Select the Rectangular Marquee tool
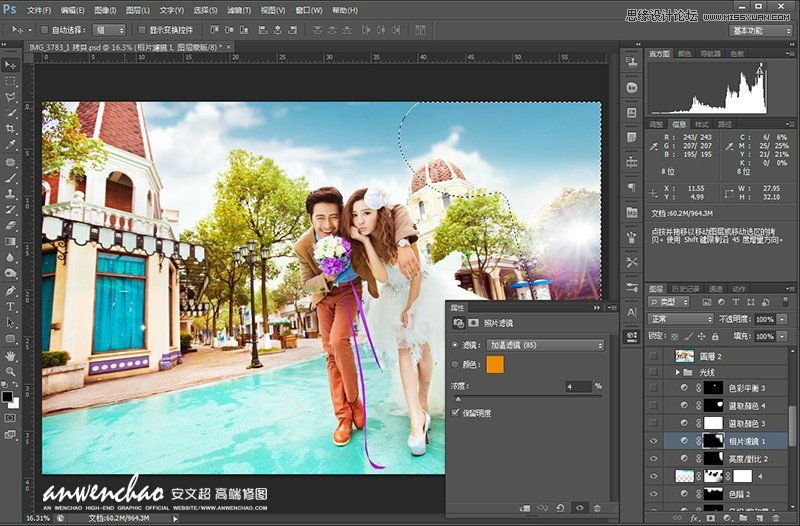The height and width of the screenshot is (526, 800). (10, 81)
